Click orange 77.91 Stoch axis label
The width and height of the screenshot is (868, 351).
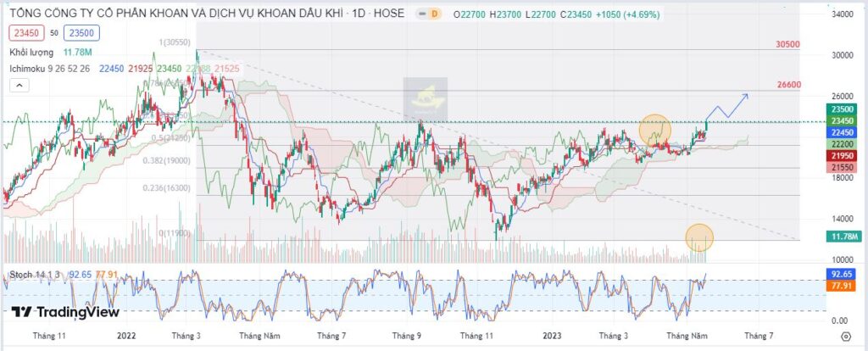tap(842, 286)
